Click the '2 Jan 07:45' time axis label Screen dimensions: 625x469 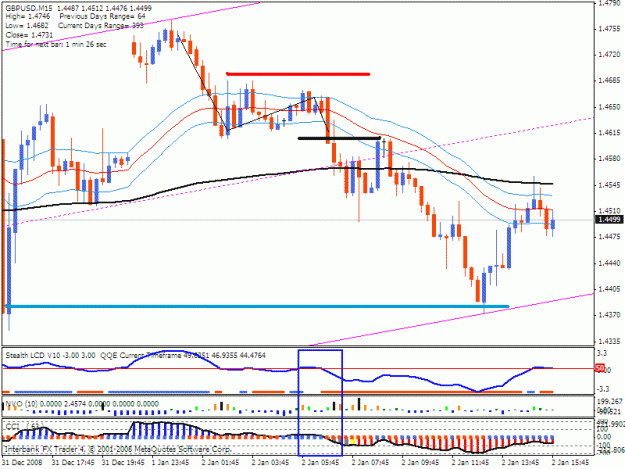[x=370, y=463]
